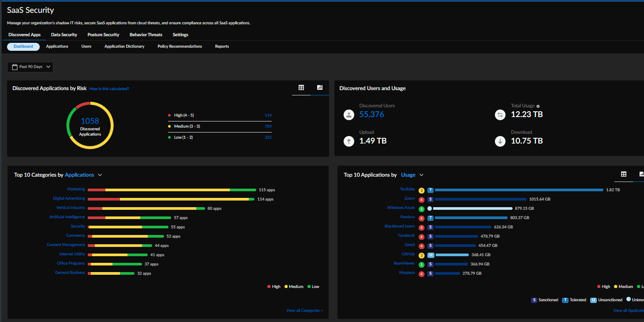
Task: Switch Risk panel to table view icon
Action: click(x=301, y=88)
